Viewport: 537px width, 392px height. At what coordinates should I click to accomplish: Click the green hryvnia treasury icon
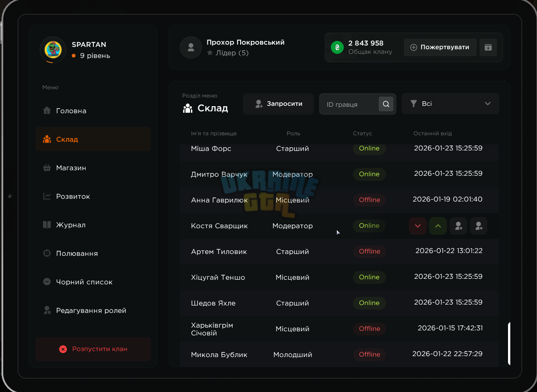[337, 47]
